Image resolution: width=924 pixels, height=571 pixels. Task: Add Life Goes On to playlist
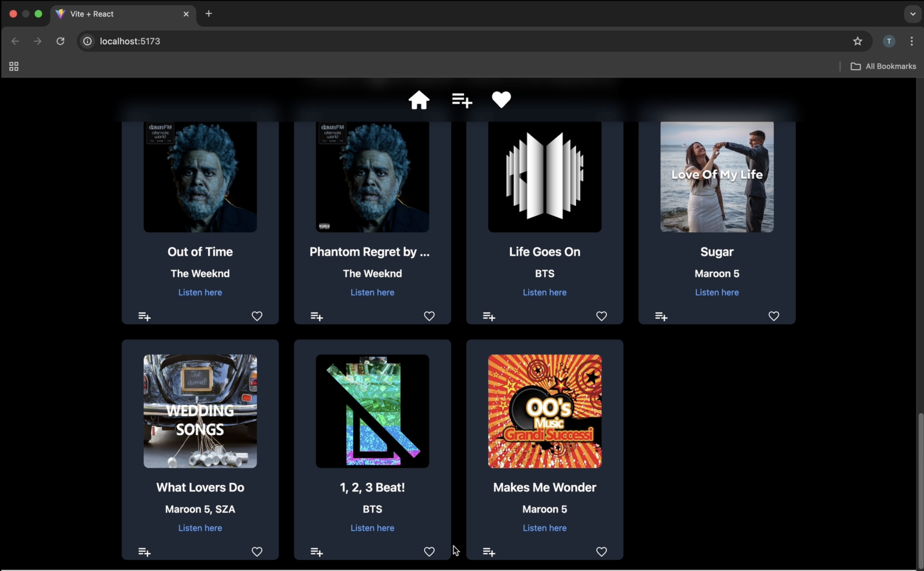(489, 316)
